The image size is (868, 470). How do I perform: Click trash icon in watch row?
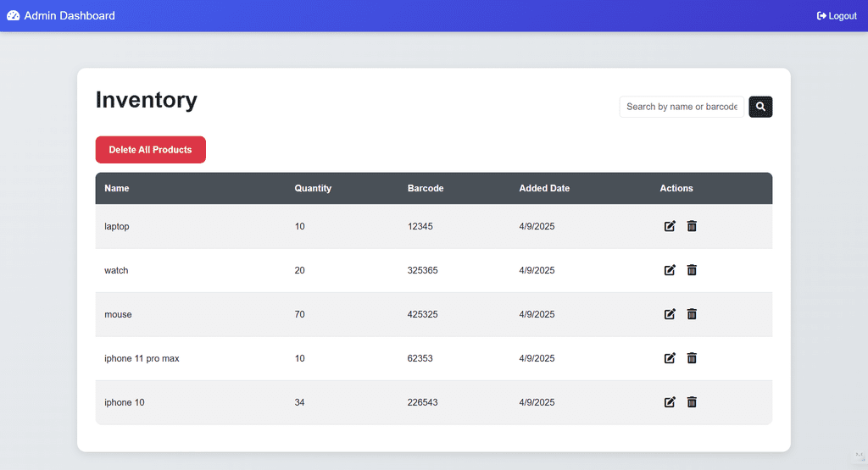(692, 270)
